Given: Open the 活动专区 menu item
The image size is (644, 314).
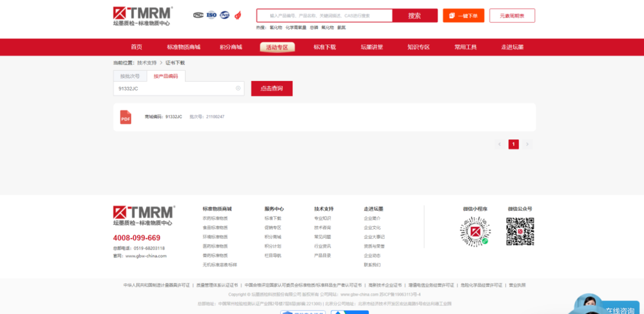Looking at the screenshot, I should pos(277,47).
